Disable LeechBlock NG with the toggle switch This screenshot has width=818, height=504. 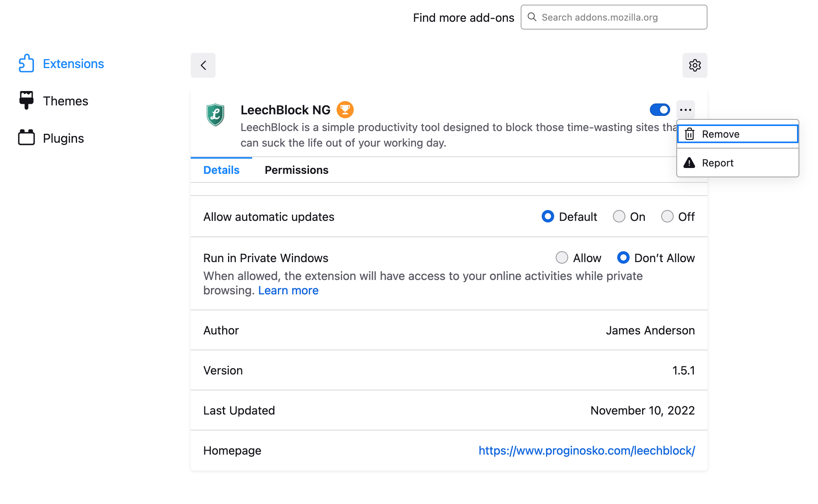(x=660, y=110)
